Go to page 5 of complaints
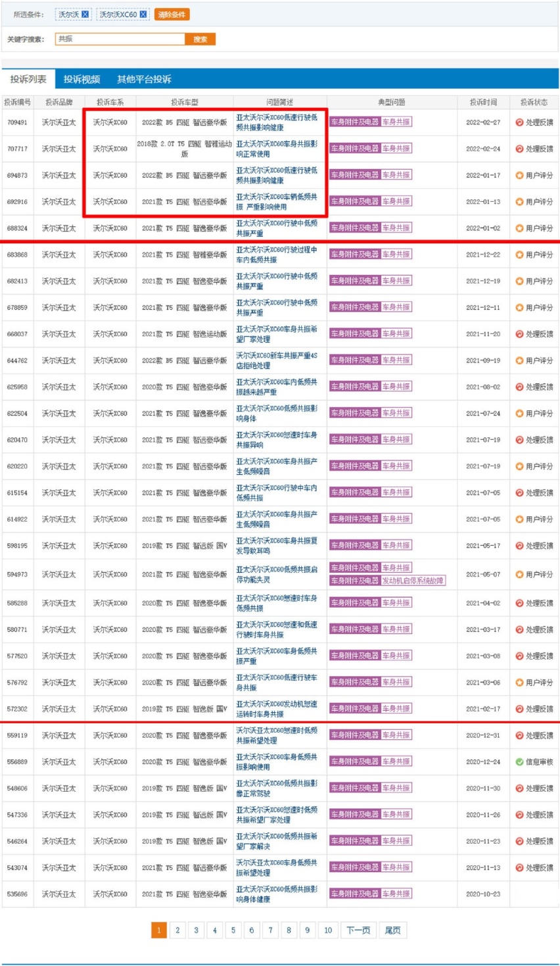The image size is (560, 966). pyautogui.click(x=233, y=930)
